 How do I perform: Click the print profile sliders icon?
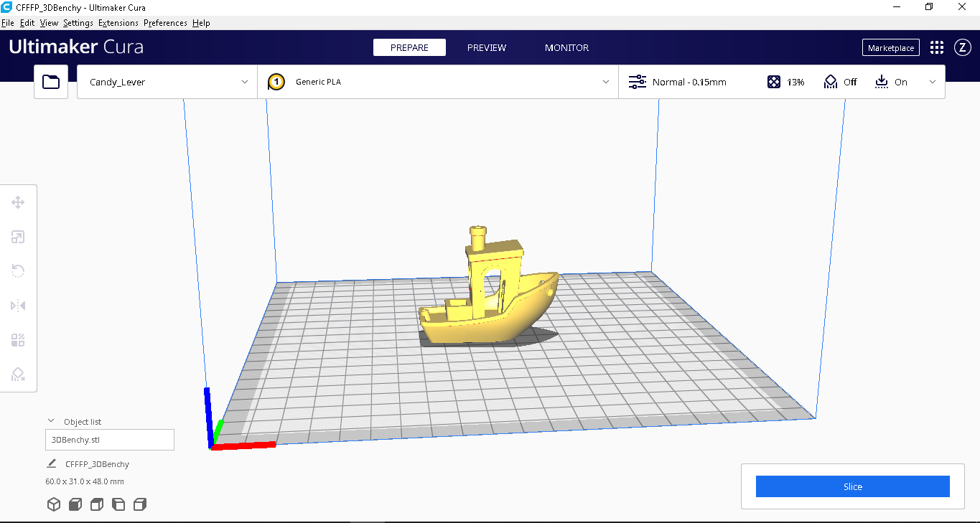point(638,82)
